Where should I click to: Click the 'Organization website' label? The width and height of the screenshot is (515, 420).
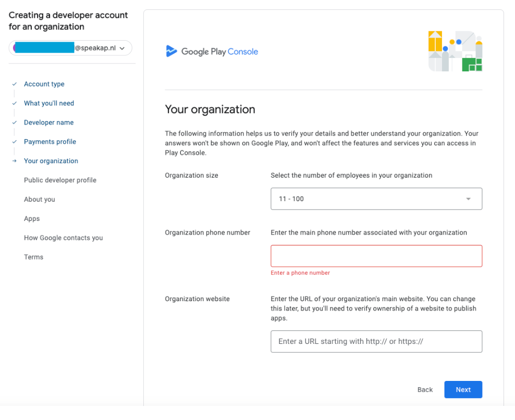click(x=198, y=299)
